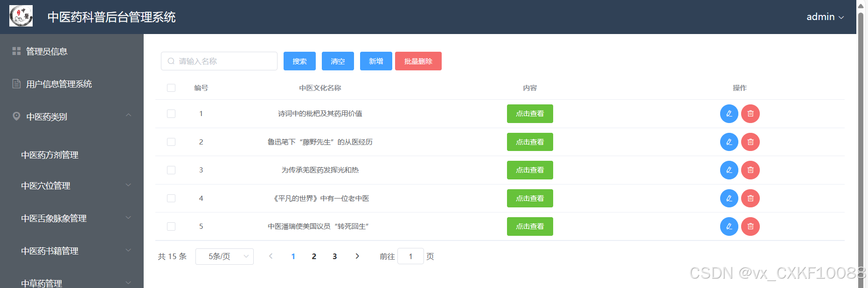This screenshot has width=868, height=288.
Task: Click the browser vertical scrollbar
Action: [x=861, y=149]
